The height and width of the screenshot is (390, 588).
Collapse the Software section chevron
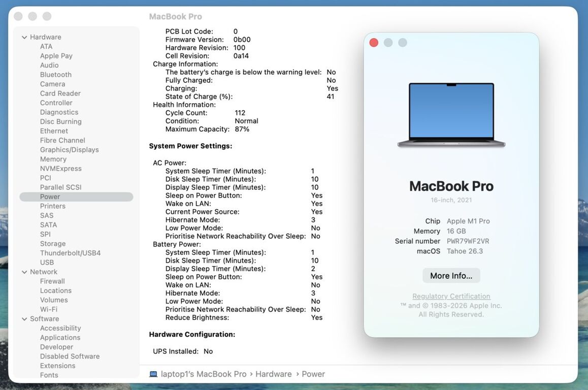(x=24, y=319)
